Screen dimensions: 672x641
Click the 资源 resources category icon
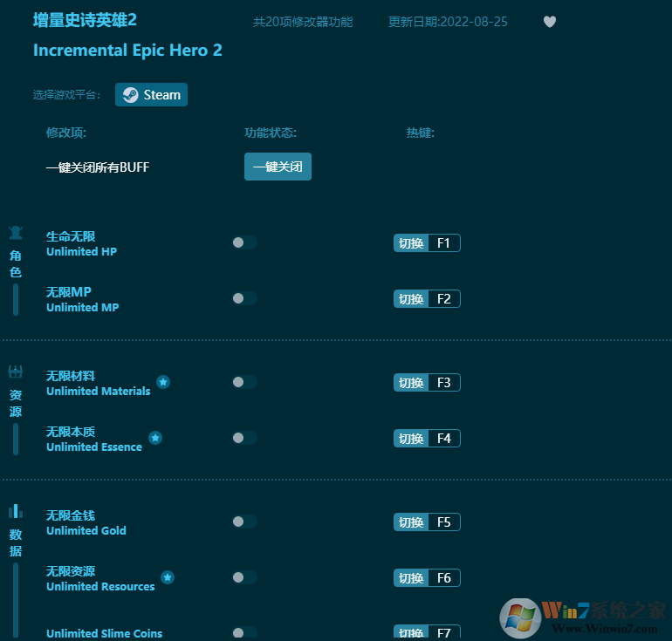click(16, 372)
